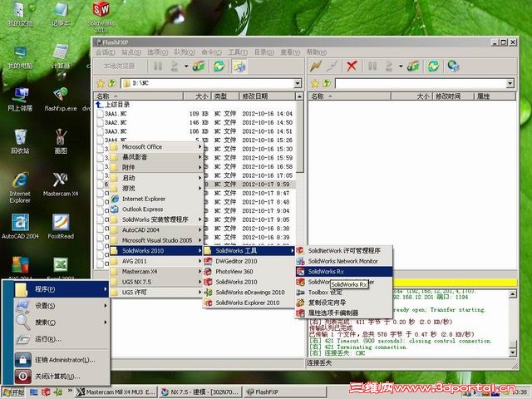The height and width of the screenshot is (399, 532).
Task: Launch SolidWorks eDrawings 2010
Action: point(249,292)
